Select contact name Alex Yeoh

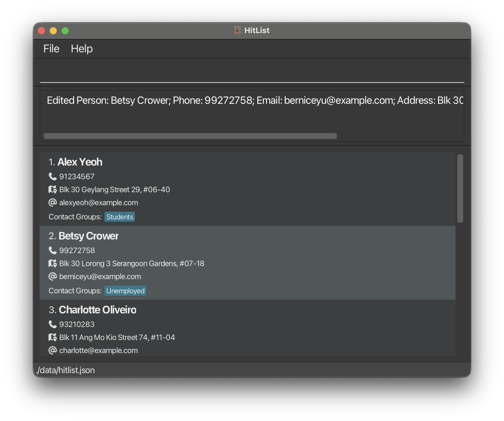(x=80, y=162)
